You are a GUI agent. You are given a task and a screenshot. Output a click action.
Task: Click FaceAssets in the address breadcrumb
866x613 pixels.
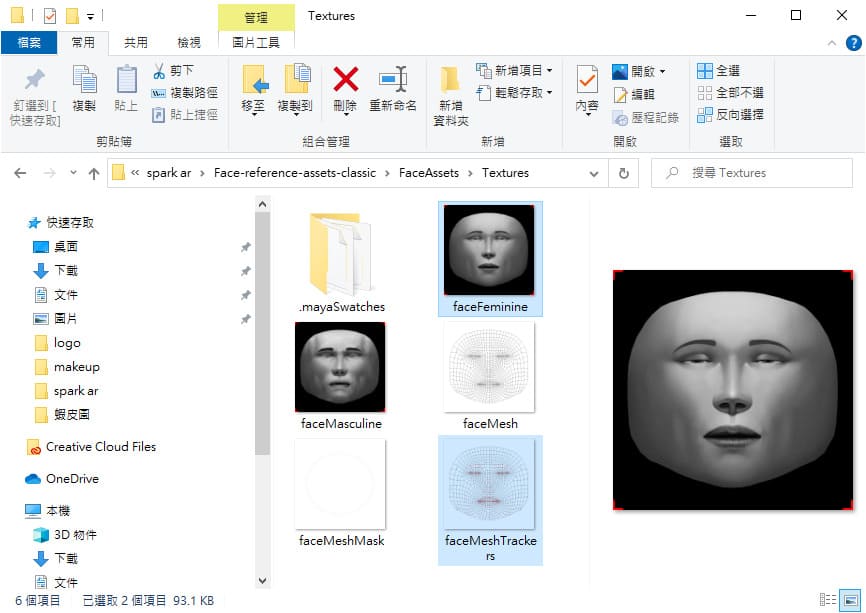[428, 173]
